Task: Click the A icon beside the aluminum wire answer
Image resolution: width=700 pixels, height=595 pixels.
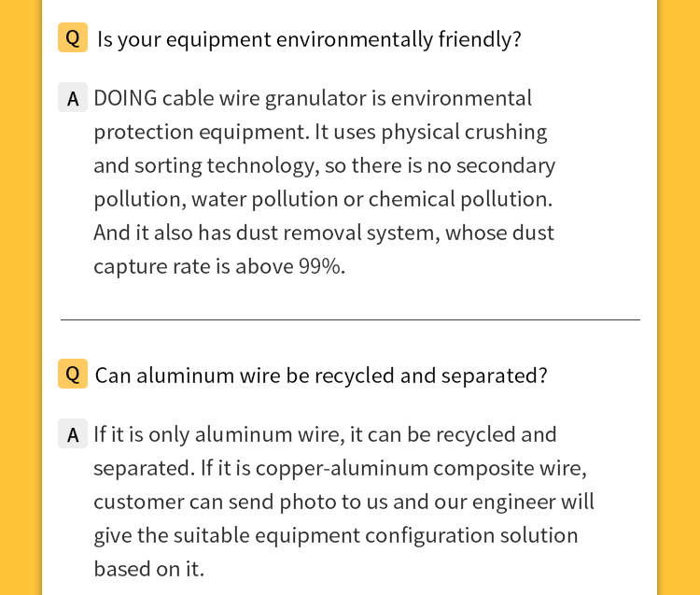Action: [73, 434]
